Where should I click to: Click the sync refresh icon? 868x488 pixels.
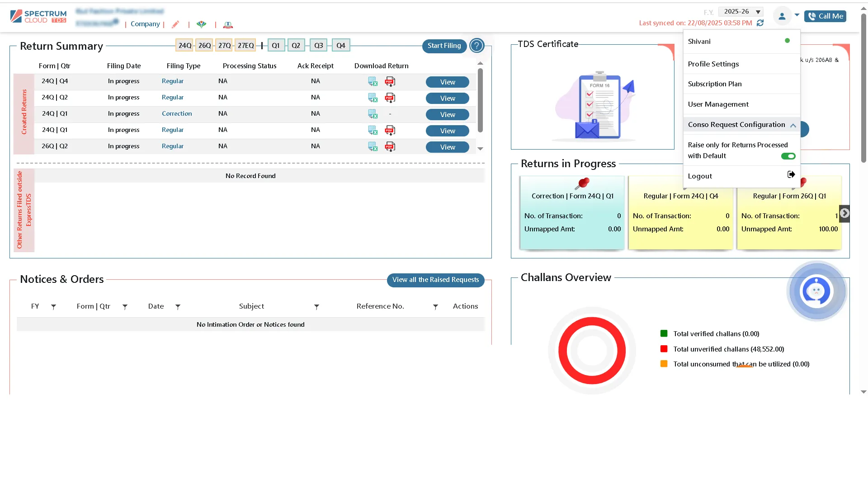[760, 23]
